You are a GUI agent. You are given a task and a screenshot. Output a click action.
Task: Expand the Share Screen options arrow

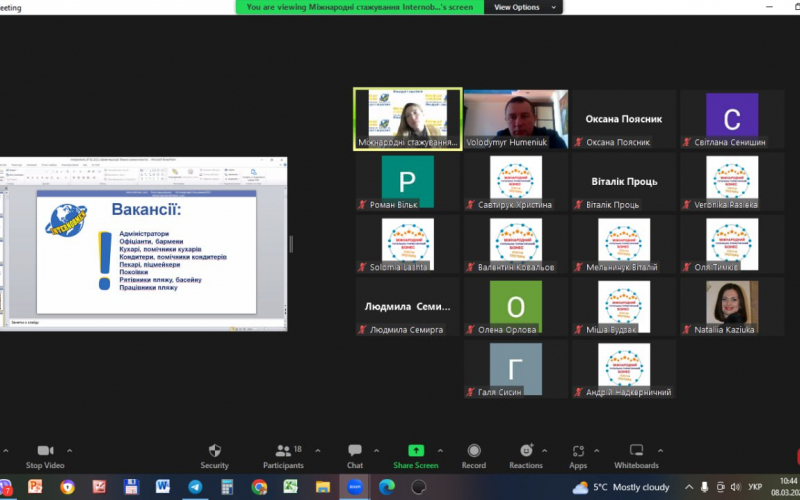click(x=440, y=451)
